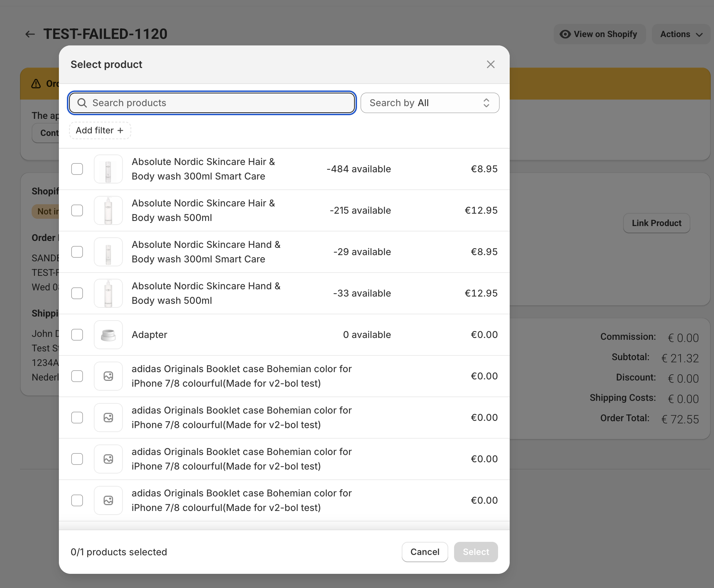Click the Link Product button

[x=657, y=223]
